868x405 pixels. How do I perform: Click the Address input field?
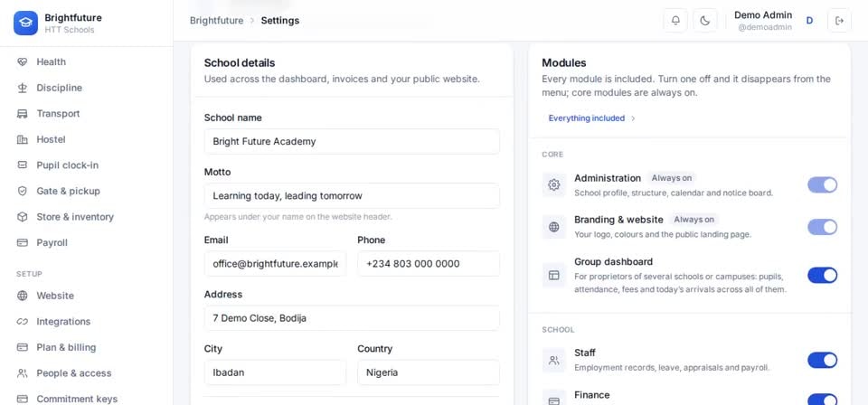pyautogui.click(x=352, y=318)
